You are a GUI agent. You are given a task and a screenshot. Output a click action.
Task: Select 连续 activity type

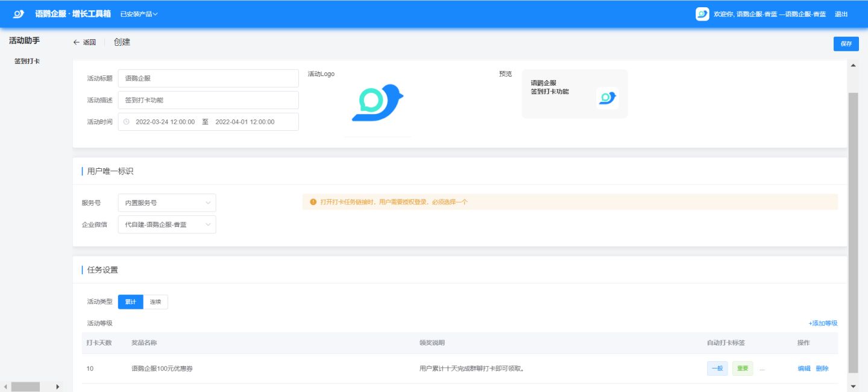156,302
